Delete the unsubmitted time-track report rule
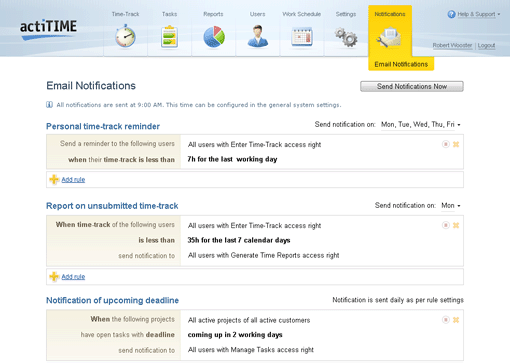The height and width of the screenshot is (363, 510). pos(456,225)
